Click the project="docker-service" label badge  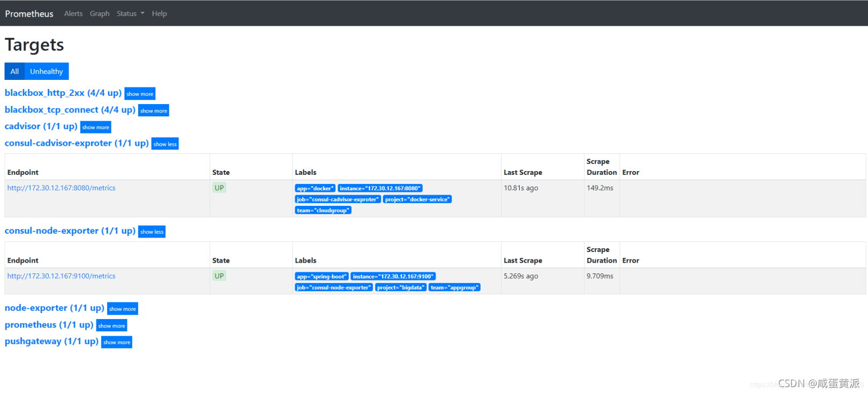[x=417, y=199]
